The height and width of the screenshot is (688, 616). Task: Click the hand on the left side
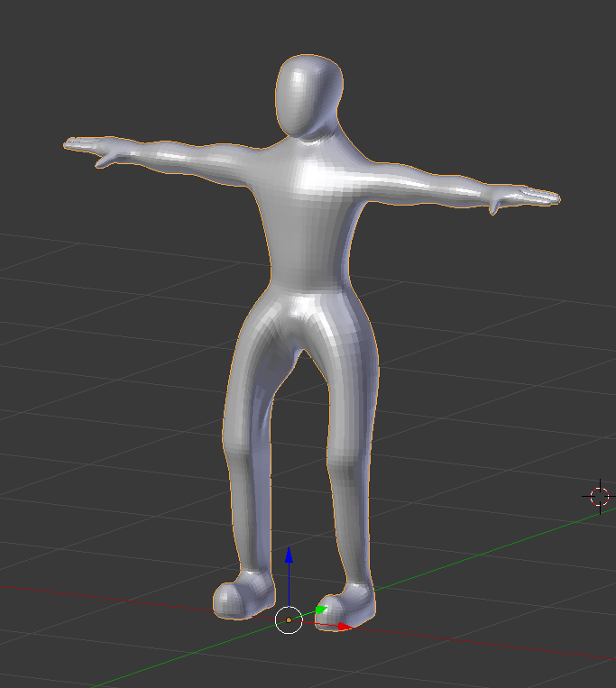click(x=90, y=146)
